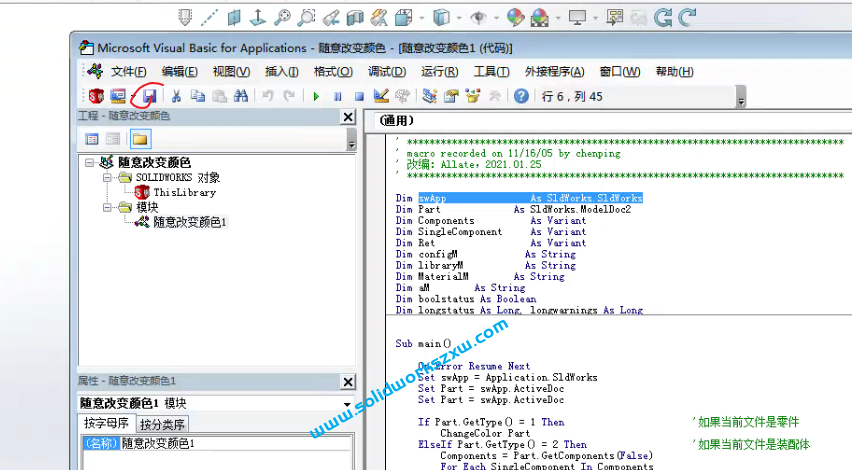
Task: Toggle Design Mode icon
Action: tap(381, 96)
